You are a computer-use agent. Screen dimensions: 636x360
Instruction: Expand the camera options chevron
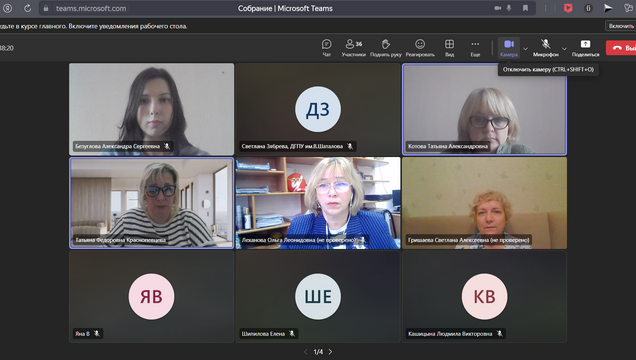click(525, 49)
